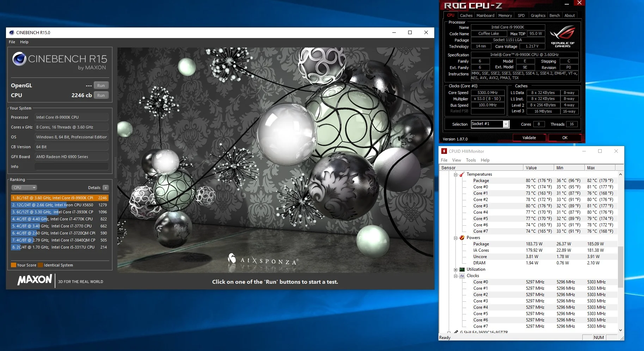Select ranking row Intel Core i9-9900K 2246
Image resolution: width=644 pixels, height=351 pixels.
[60, 198]
